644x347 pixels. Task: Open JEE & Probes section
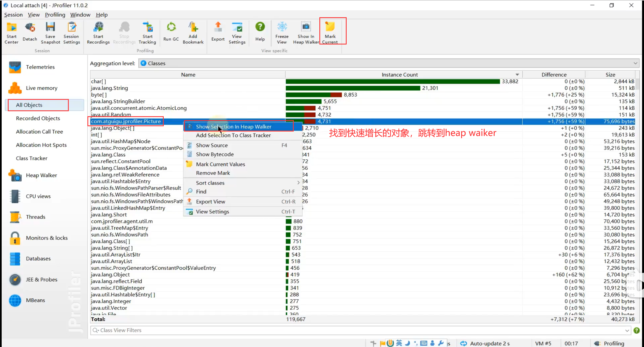(41, 280)
